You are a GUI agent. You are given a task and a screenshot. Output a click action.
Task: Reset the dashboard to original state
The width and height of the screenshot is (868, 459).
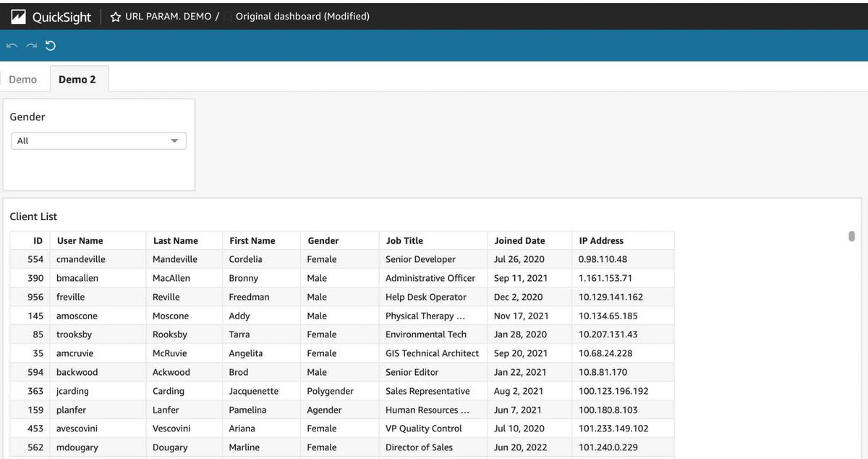click(x=50, y=46)
